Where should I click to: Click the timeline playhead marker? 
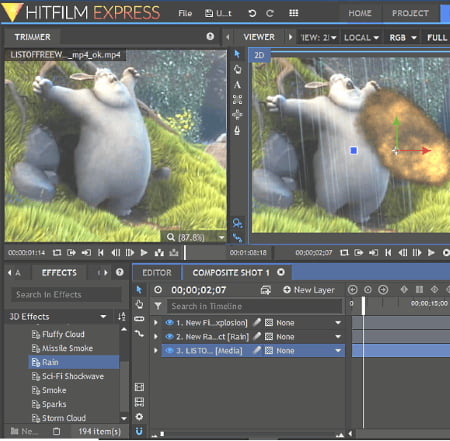pos(363,306)
